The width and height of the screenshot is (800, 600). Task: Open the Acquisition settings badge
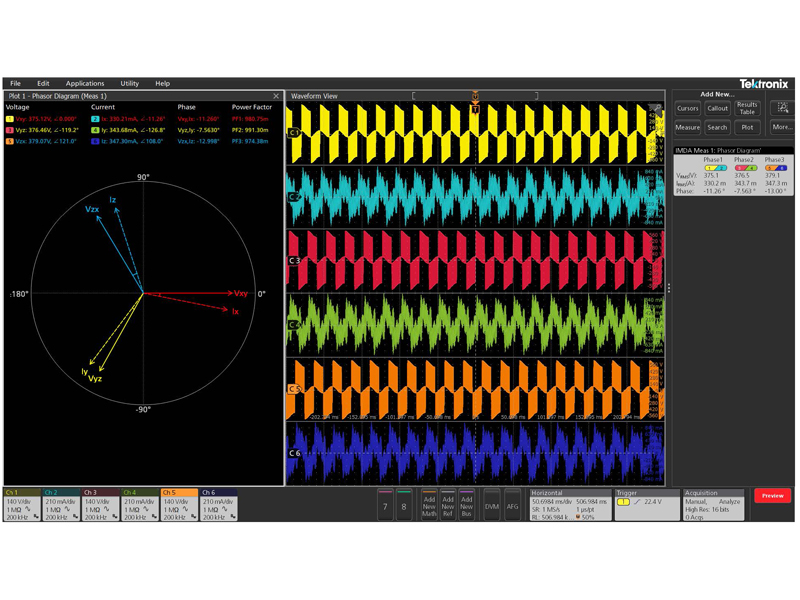point(713,505)
